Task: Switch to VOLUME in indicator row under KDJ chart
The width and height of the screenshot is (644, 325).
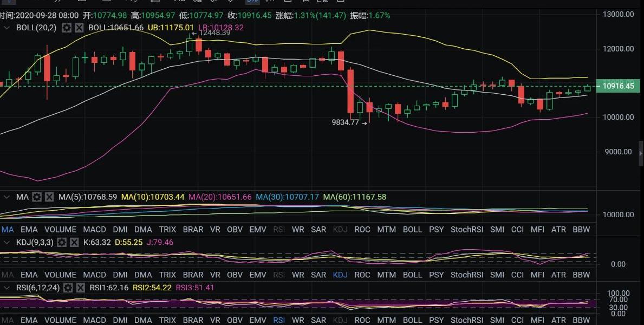Action: tap(60, 275)
